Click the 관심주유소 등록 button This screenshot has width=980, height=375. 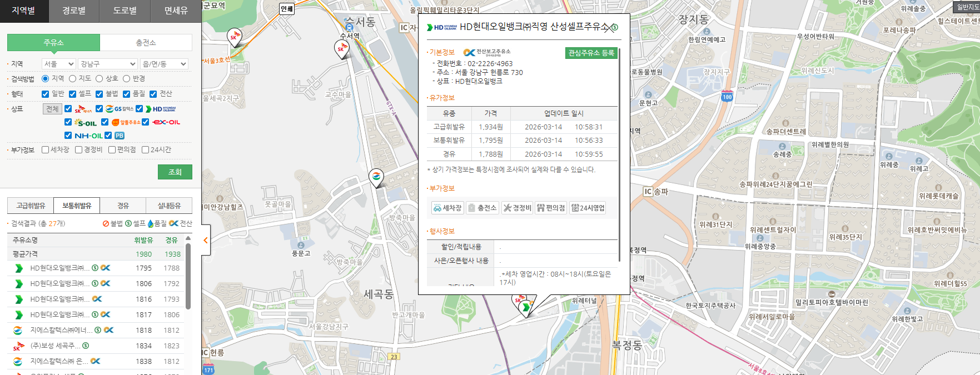click(591, 53)
